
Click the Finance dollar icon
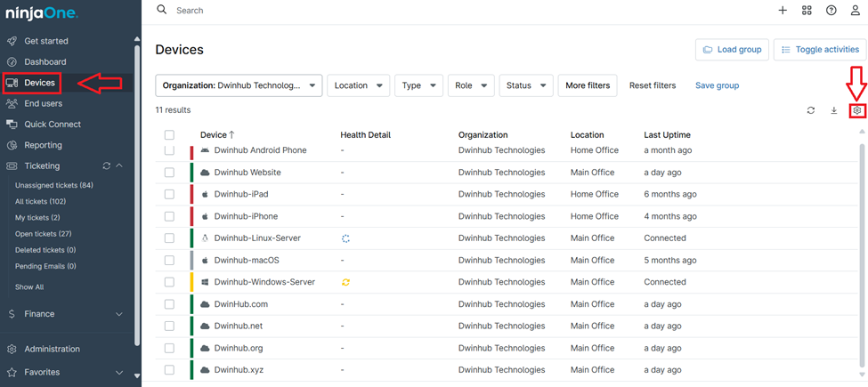12,314
